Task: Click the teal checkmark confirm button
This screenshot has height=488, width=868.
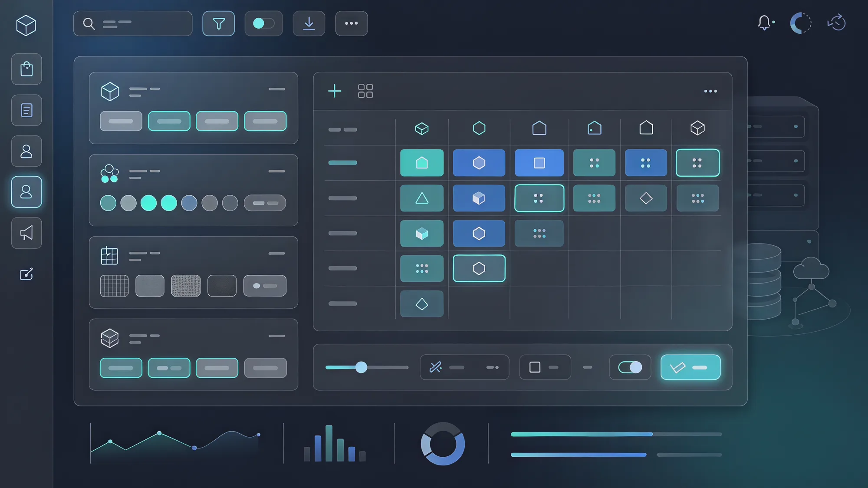Action: coord(690,367)
